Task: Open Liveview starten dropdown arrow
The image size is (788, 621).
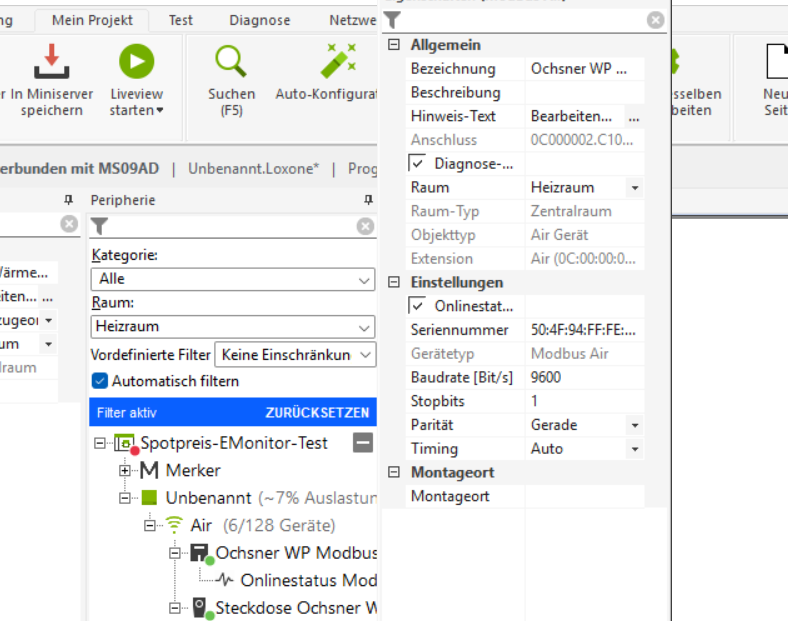Action: (x=160, y=111)
